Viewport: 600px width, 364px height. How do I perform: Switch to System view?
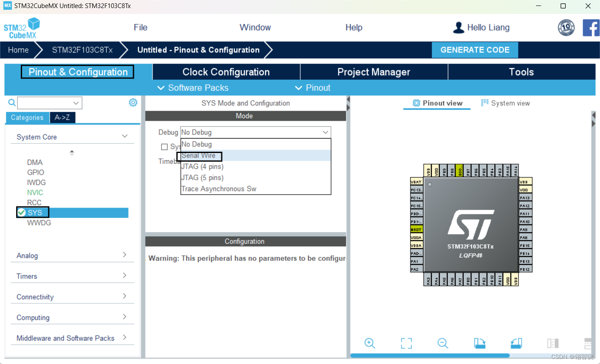[506, 103]
